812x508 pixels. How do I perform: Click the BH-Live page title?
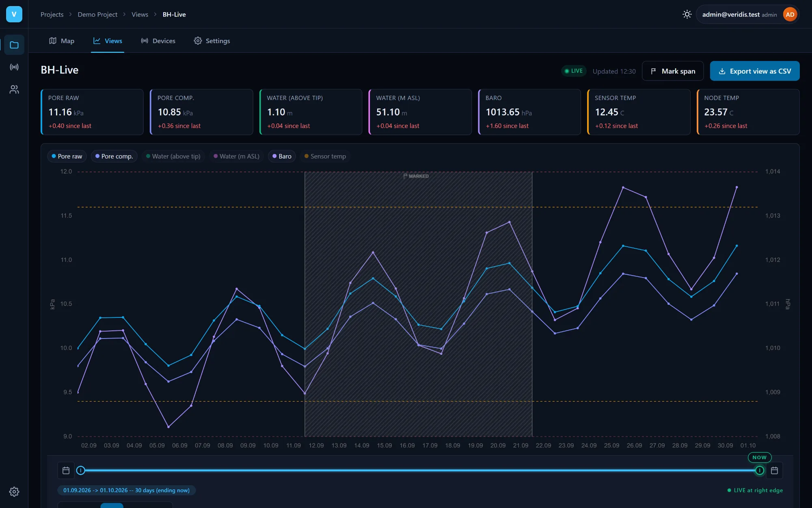[60, 70]
